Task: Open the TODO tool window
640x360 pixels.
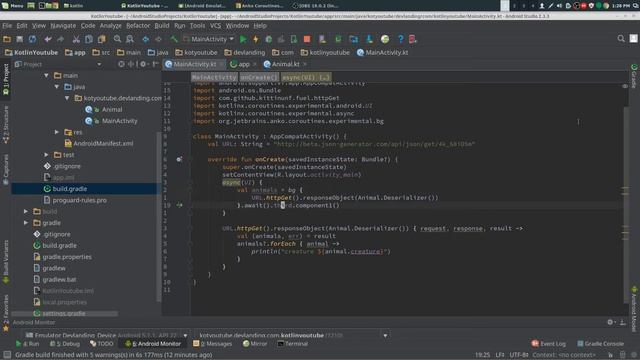Action: (x=102, y=344)
